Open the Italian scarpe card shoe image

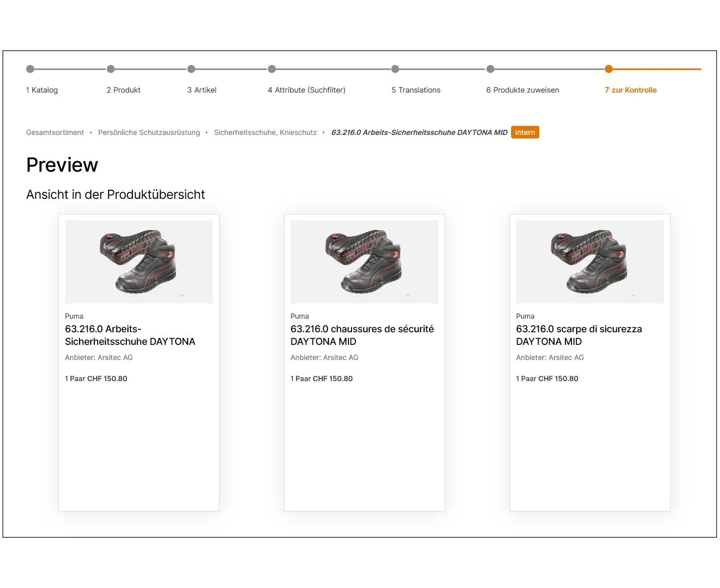(590, 262)
